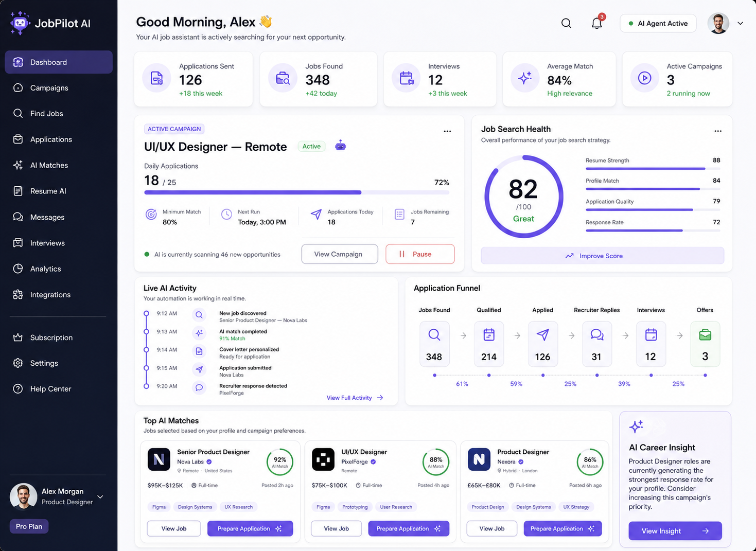Click the Improve Score button
This screenshot has height=551, width=756.
[602, 256]
